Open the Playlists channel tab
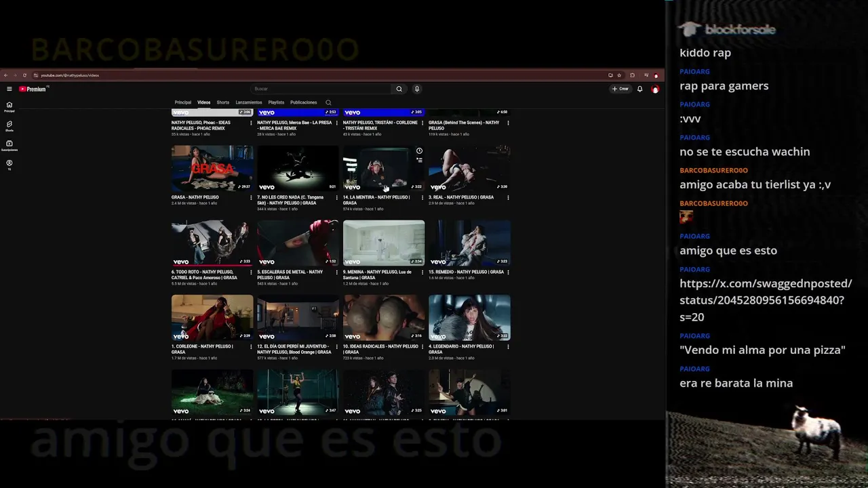 click(276, 102)
